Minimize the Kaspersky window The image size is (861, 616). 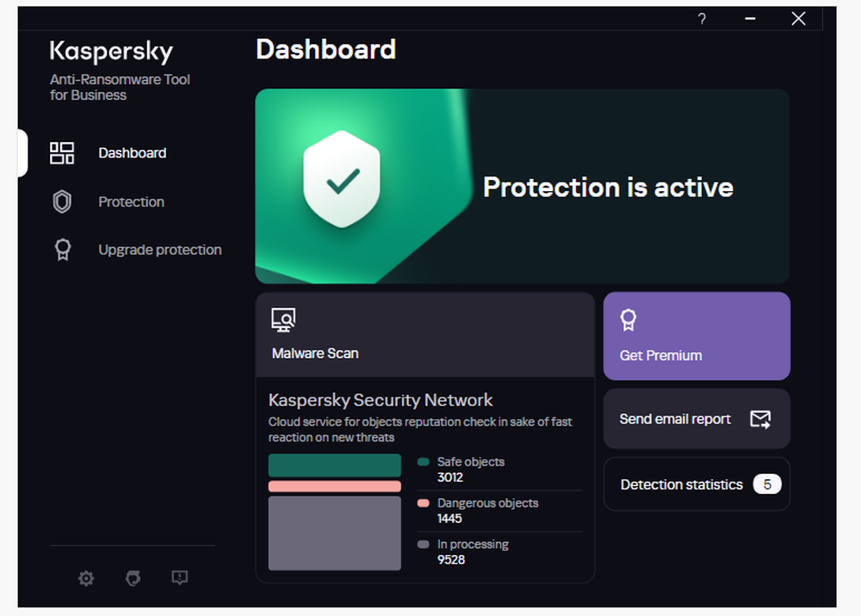coord(750,19)
